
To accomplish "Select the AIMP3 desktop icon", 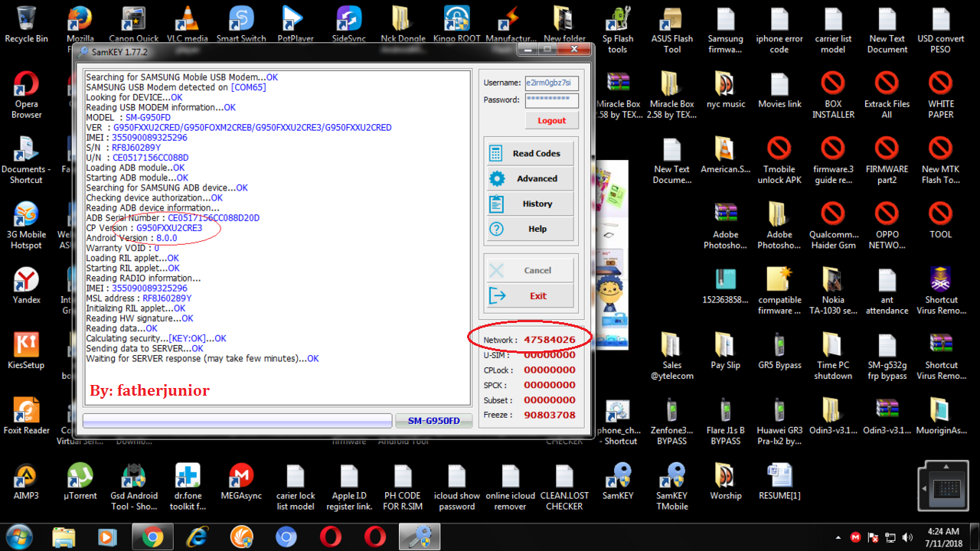I will point(26,481).
